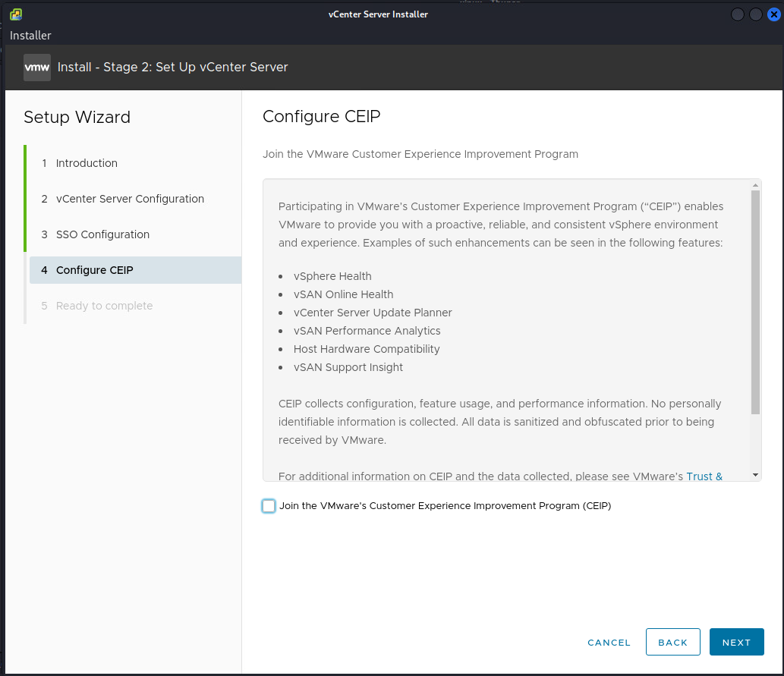Open the Installer menu

pos(30,36)
